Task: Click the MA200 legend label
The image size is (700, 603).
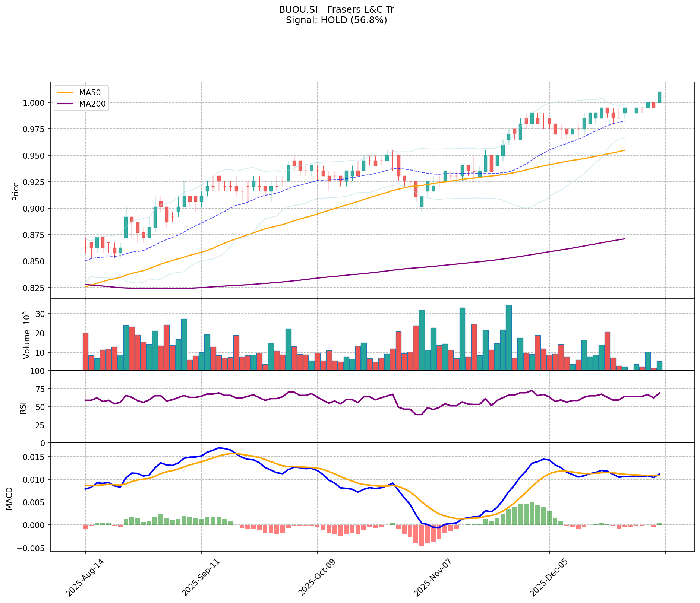Action: tap(92, 104)
